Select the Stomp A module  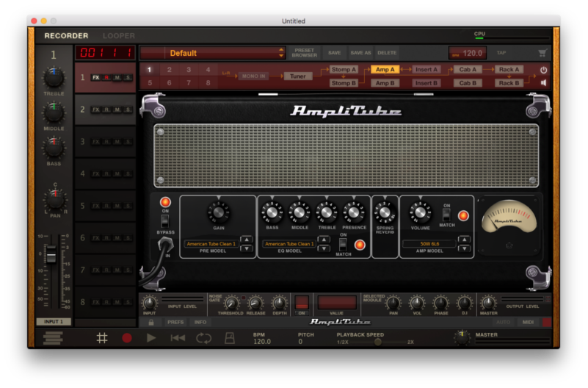[344, 69]
